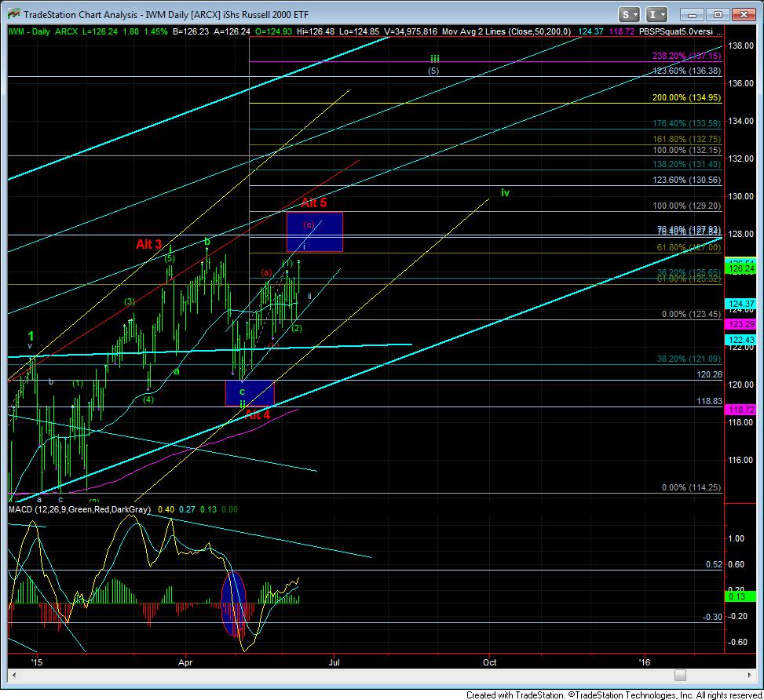Click the magenta 123.29 price tag
Image resolution: width=764 pixels, height=700 pixels.
pyautogui.click(x=740, y=324)
